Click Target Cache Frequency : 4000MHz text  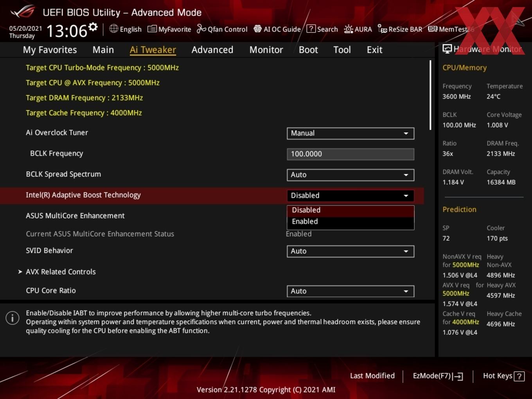point(84,113)
